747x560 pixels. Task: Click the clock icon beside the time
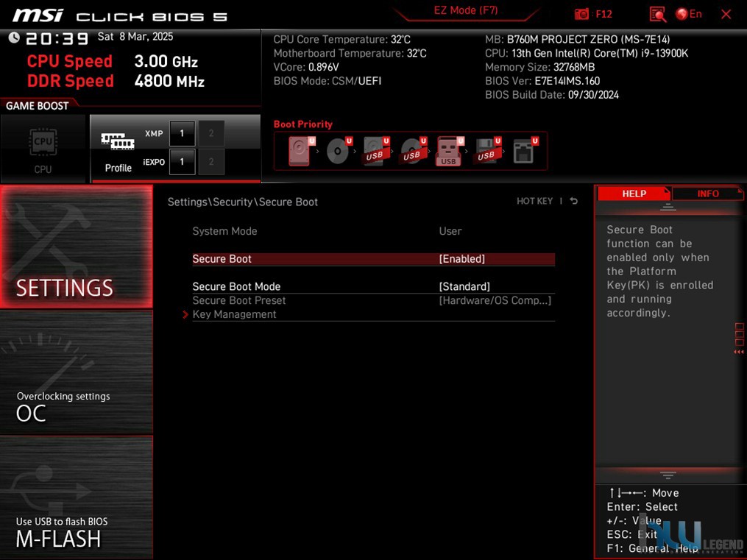[14, 38]
